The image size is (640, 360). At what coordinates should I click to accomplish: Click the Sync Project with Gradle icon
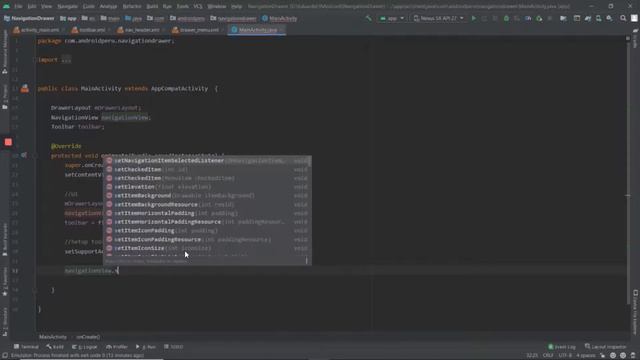[588, 18]
